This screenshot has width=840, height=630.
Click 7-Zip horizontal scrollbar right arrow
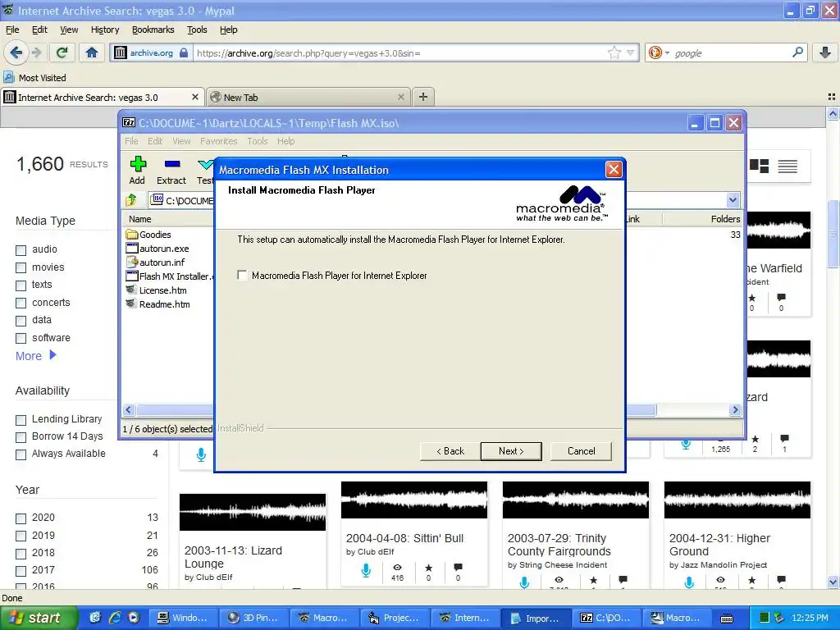click(735, 410)
